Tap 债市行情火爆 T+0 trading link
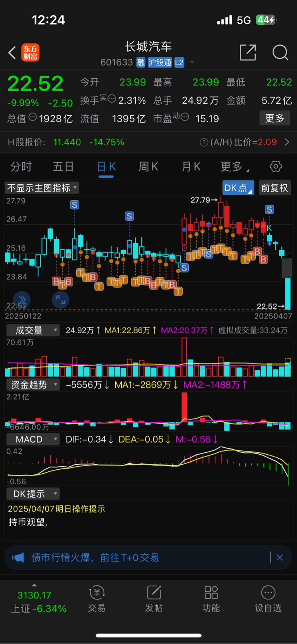Viewport: 297px width, 644px height. pos(95,557)
